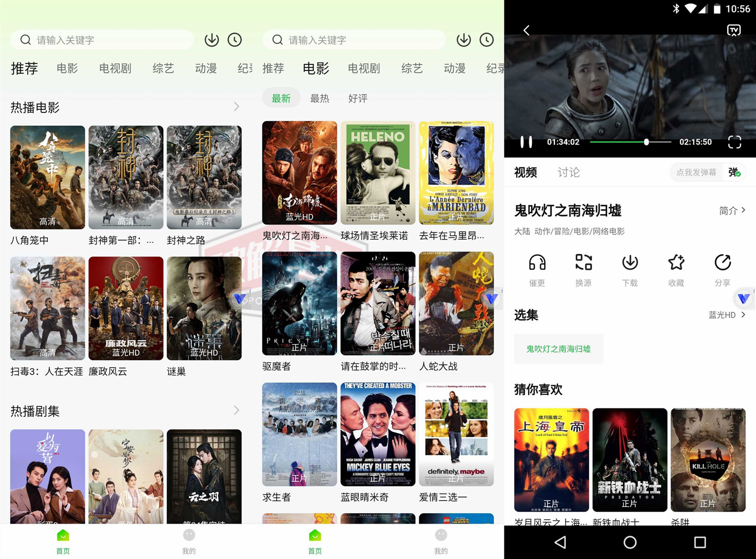Screen dimensions: 756x559
Task: Tap Android recent apps square button
Action: (x=700, y=542)
